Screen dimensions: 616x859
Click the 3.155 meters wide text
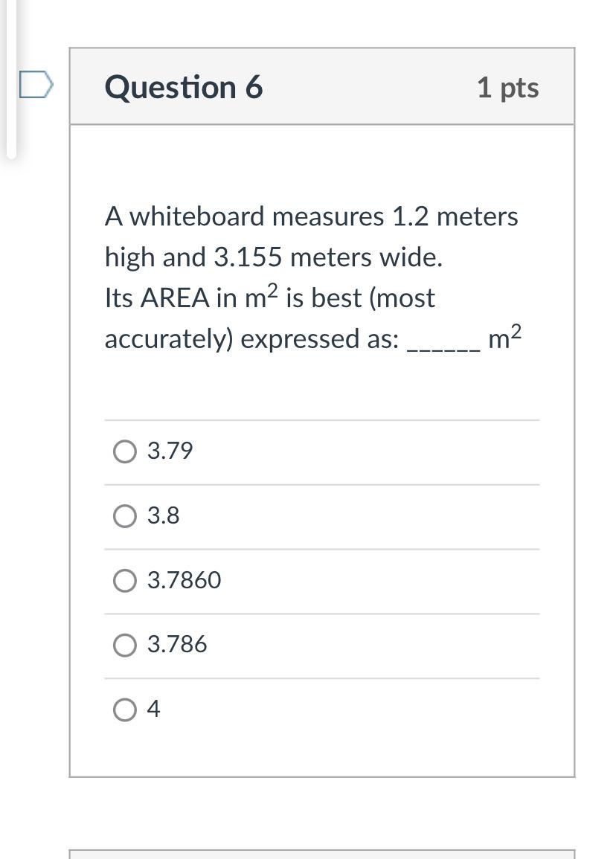click(x=328, y=257)
